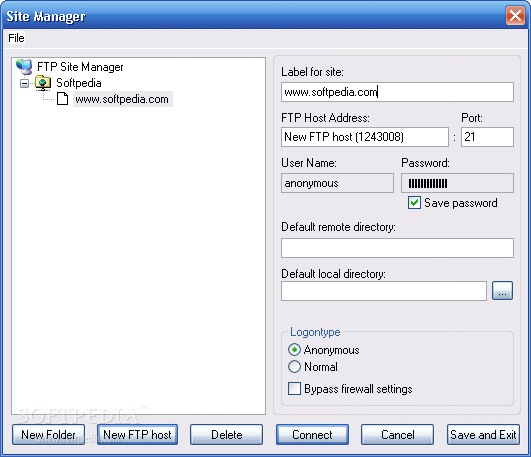531x457 pixels.
Task: Focus Default remote directory field
Action: (x=397, y=248)
